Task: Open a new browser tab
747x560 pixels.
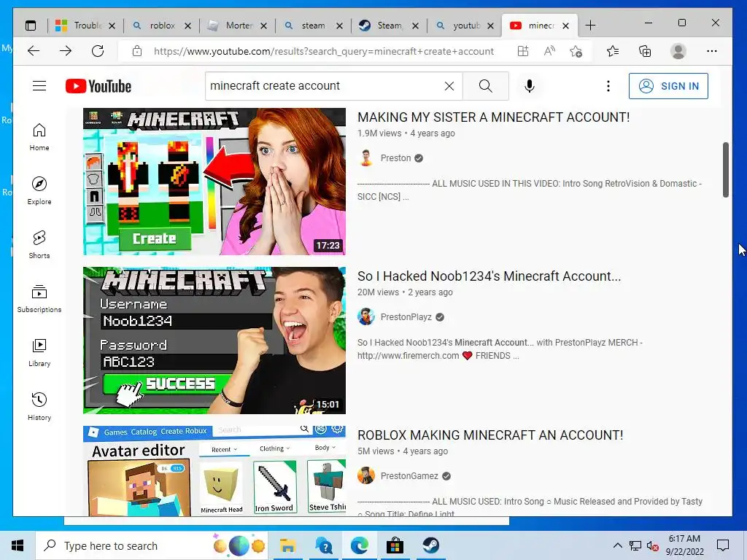Action: (x=590, y=26)
